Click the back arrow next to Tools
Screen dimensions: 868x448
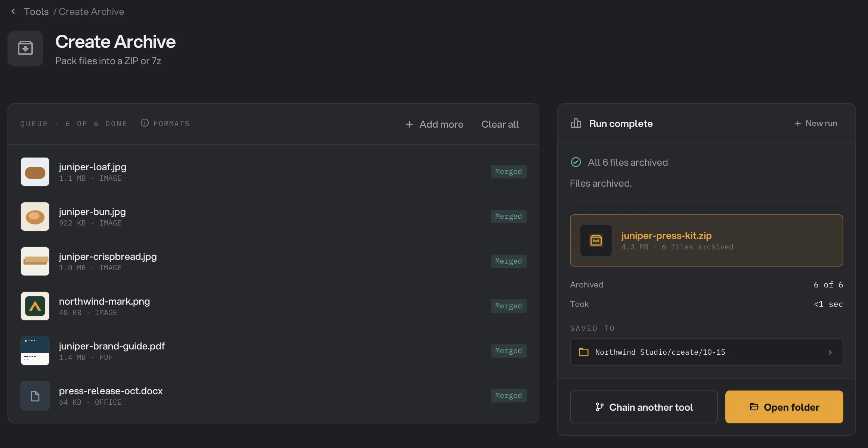point(13,11)
